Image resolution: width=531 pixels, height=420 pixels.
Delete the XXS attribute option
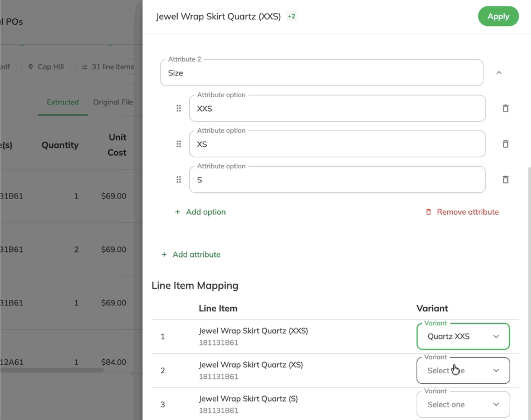pos(505,108)
